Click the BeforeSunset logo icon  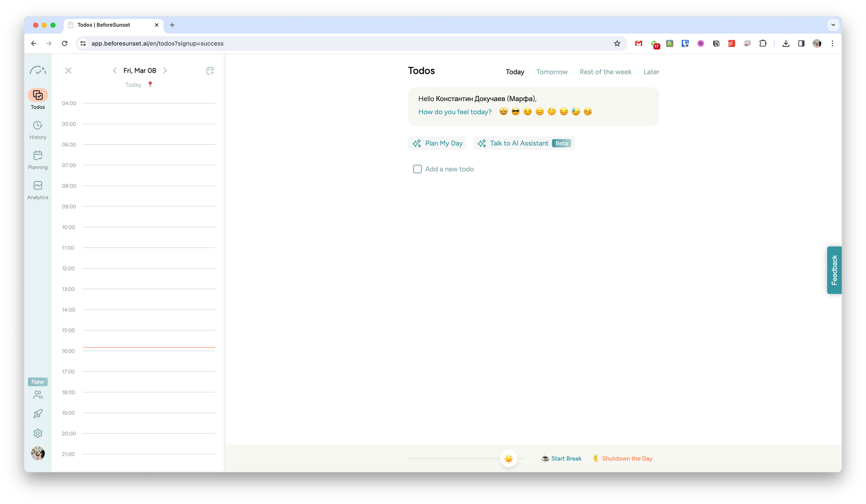click(x=38, y=70)
